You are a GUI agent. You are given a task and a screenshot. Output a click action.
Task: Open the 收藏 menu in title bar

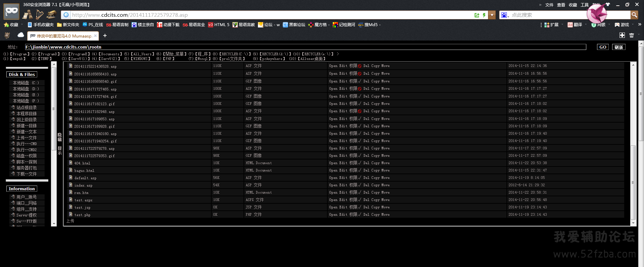(x=573, y=5)
